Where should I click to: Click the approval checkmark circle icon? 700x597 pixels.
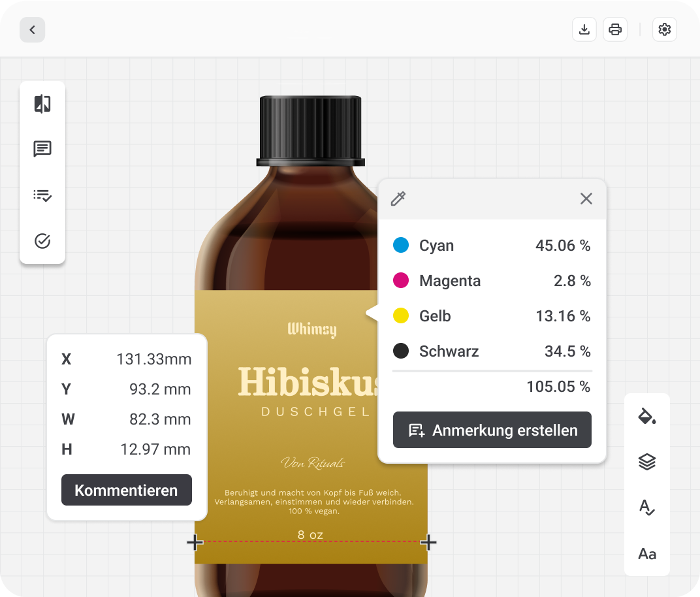(42, 241)
